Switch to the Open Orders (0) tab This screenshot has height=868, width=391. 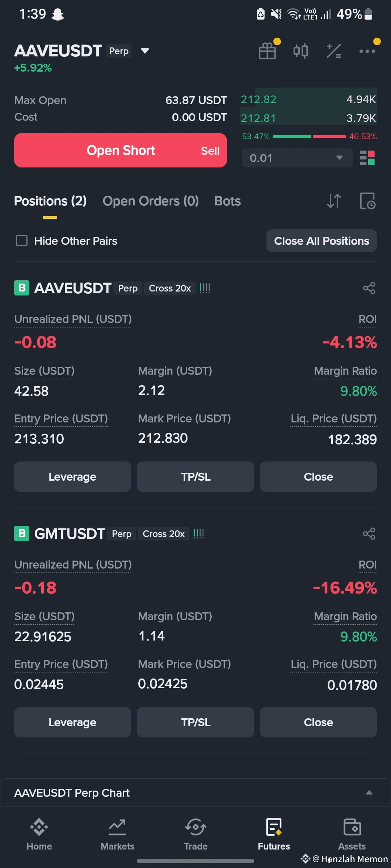pos(151,201)
